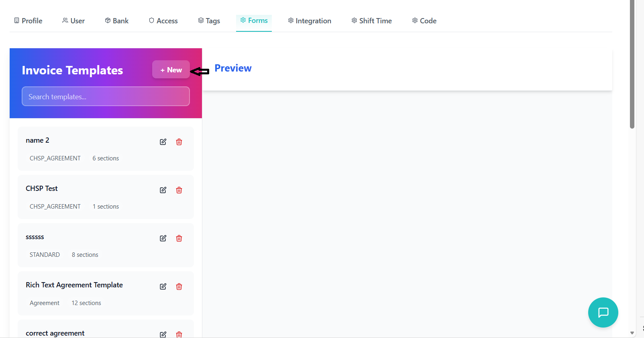Edit the 'correct agreement' template

click(x=163, y=334)
